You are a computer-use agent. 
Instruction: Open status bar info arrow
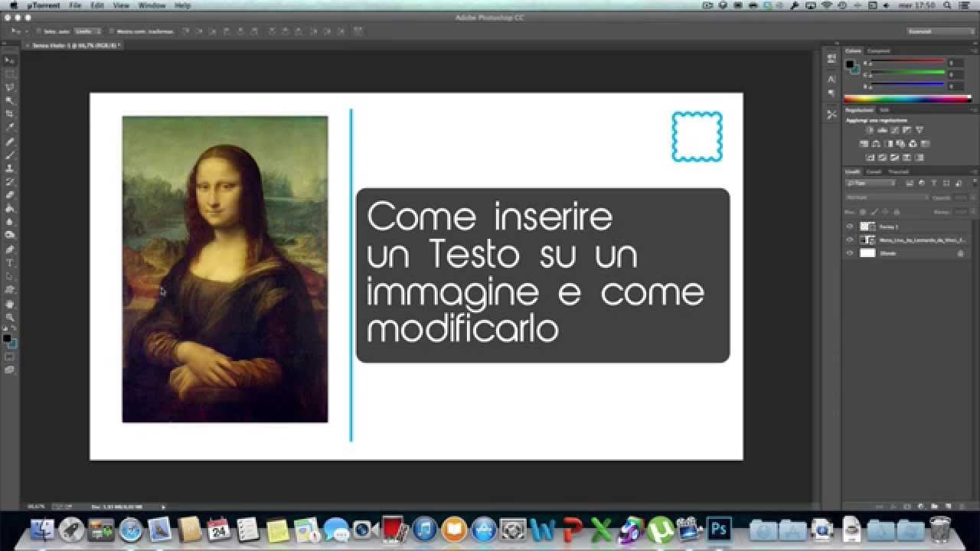[163, 506]
